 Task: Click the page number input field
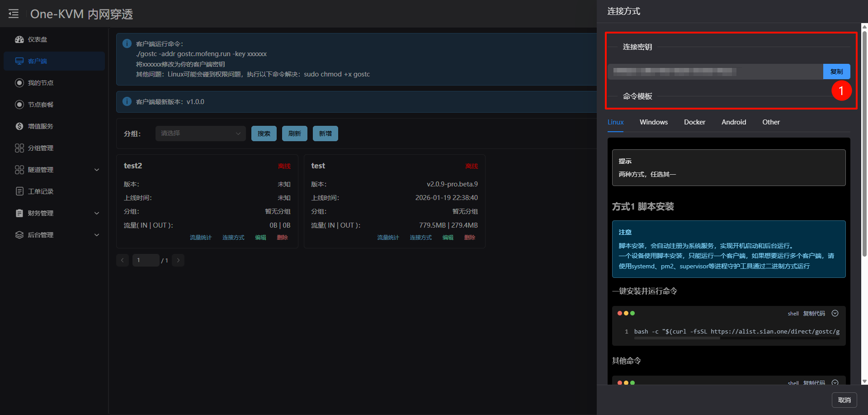pyautogui.click(x=146, y=260)
